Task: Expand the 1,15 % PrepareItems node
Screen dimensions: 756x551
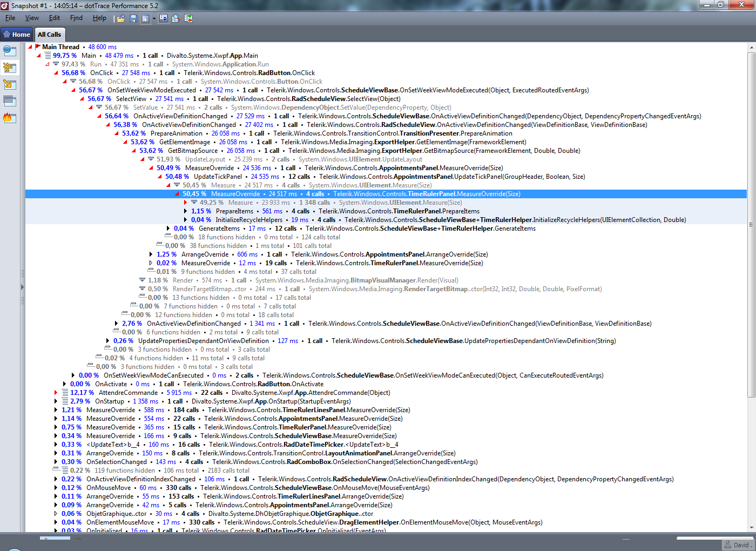Action: click(186, 211)
